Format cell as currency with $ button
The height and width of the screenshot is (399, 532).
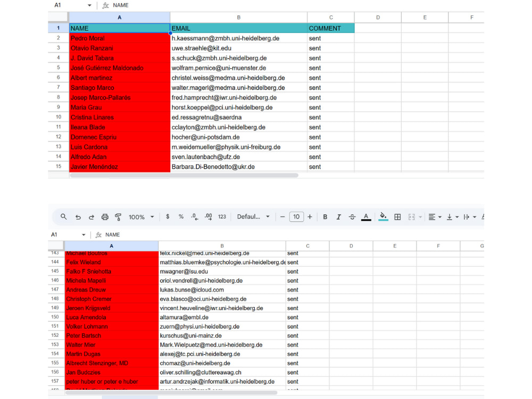tap(168, 217)
